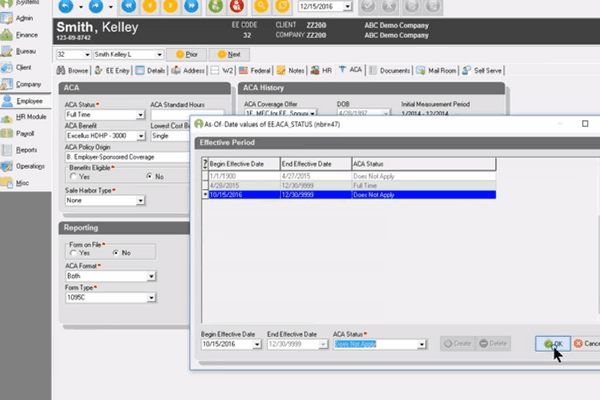Switch to the HR tab
Screen dimensions: 600x400
pos(321,70)
